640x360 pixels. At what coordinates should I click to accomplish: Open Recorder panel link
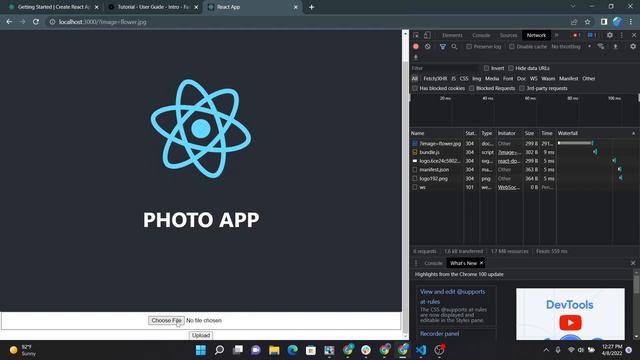440,333
